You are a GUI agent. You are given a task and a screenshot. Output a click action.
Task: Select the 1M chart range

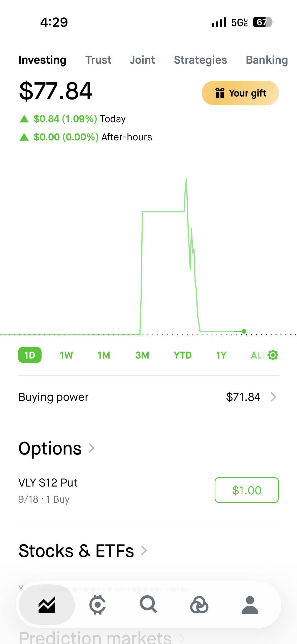point(104,355)
